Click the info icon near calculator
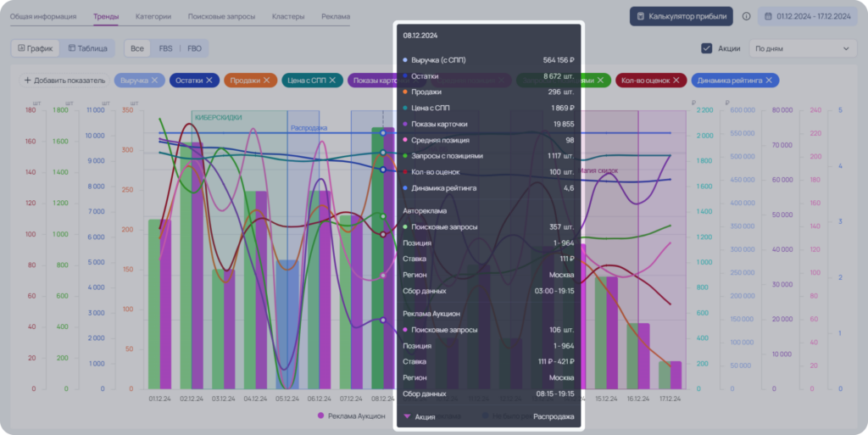The image size is (868, 435). coord(746,17)
